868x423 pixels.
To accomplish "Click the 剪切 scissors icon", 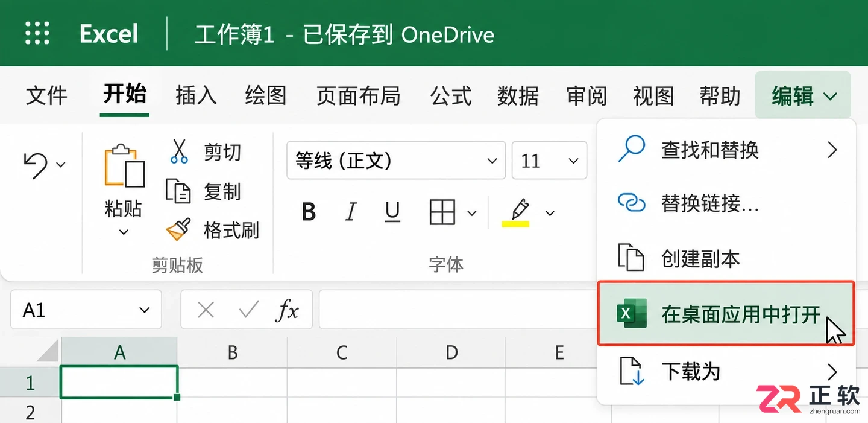I will (179, 151).
